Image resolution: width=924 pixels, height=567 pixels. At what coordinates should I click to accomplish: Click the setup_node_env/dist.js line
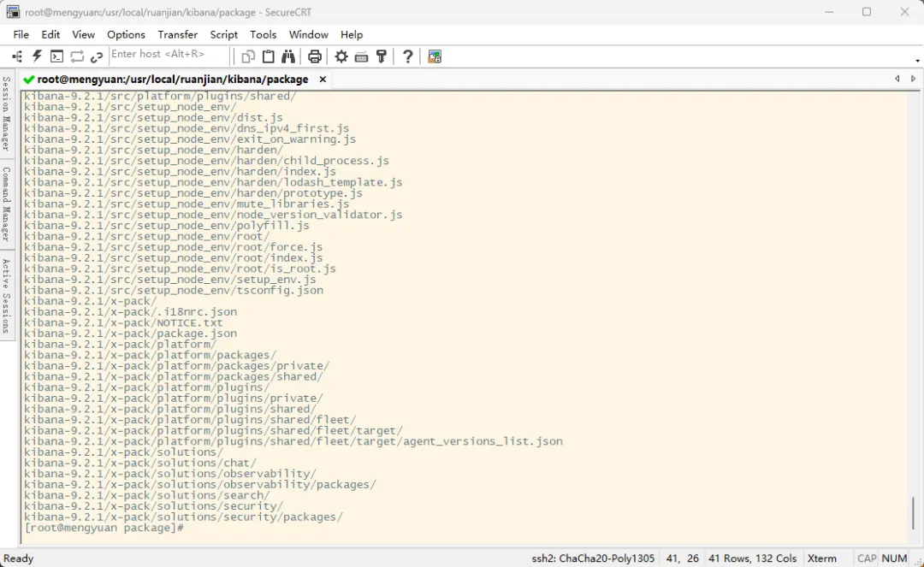pyautogui.click(x=153, y=117)
